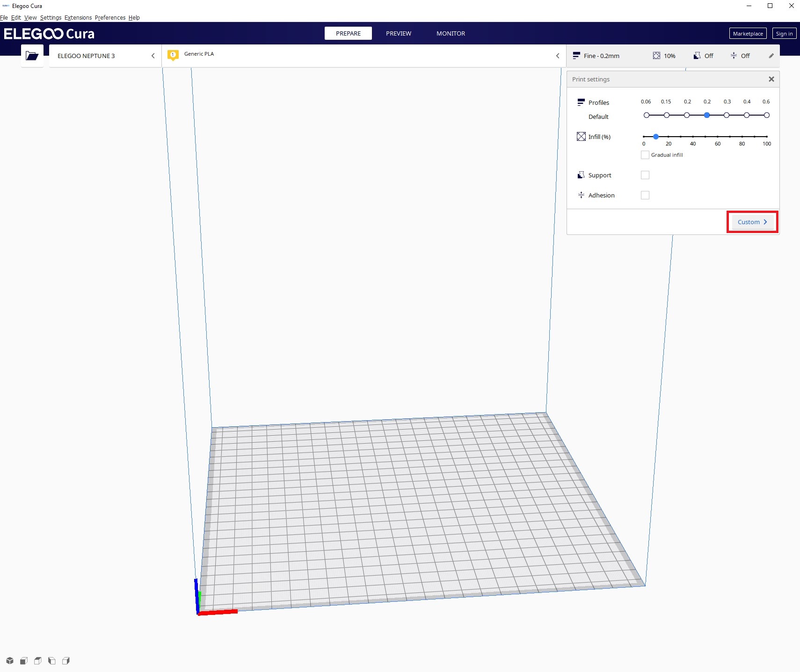Open file with the folder icon

pos(32,56)
